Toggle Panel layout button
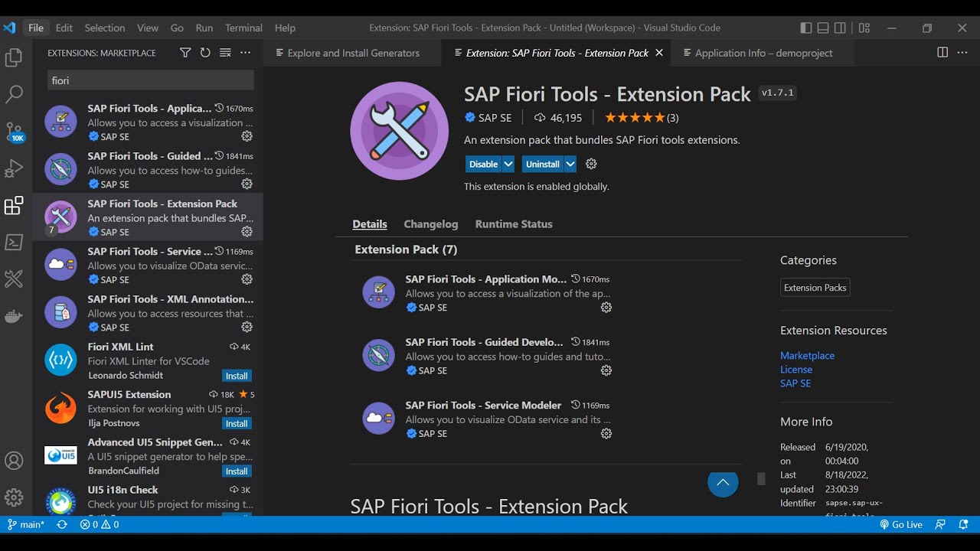Viewport: 980px width, 551px height. tap(823, 28)
